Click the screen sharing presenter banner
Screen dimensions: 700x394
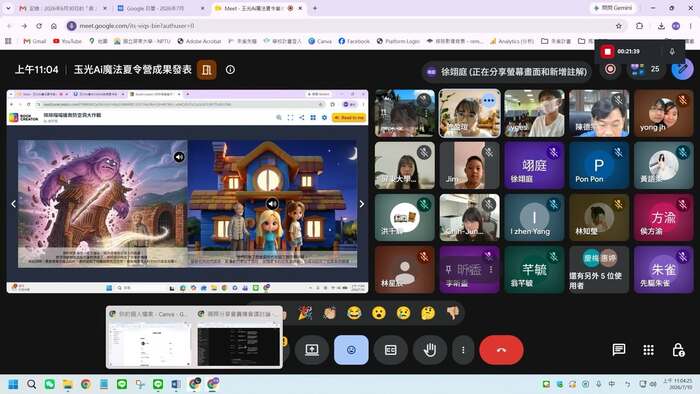tap(507, 71)
